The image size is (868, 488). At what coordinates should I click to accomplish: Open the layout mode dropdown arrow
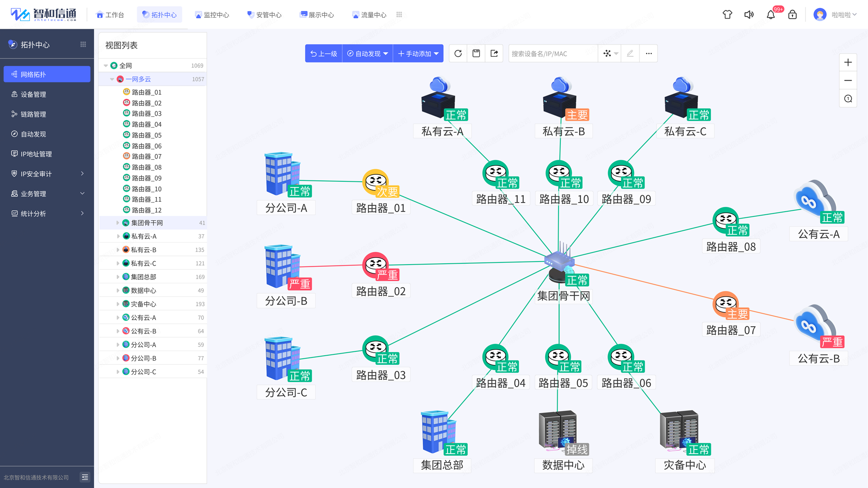click(616, 54)
